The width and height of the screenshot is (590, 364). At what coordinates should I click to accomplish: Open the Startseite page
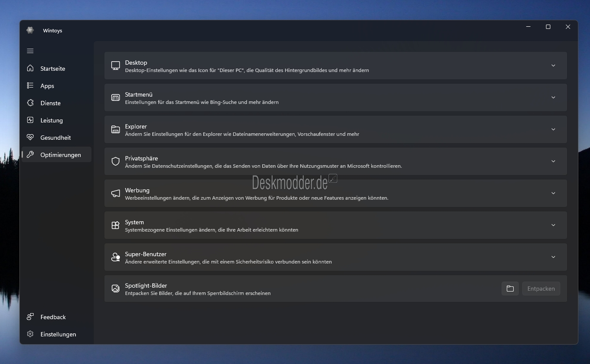[56, 68]
